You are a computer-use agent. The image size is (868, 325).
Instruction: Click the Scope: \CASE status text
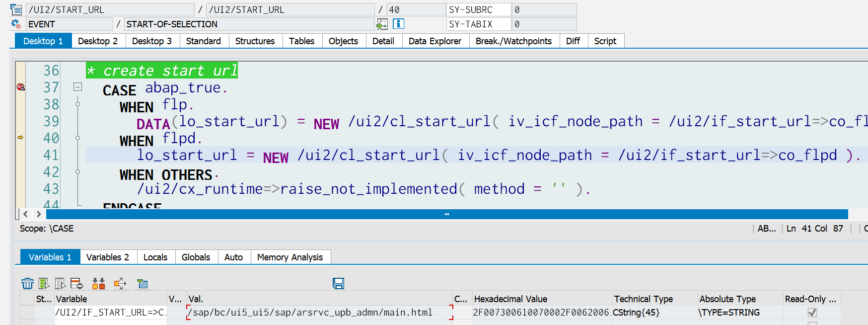47,229
